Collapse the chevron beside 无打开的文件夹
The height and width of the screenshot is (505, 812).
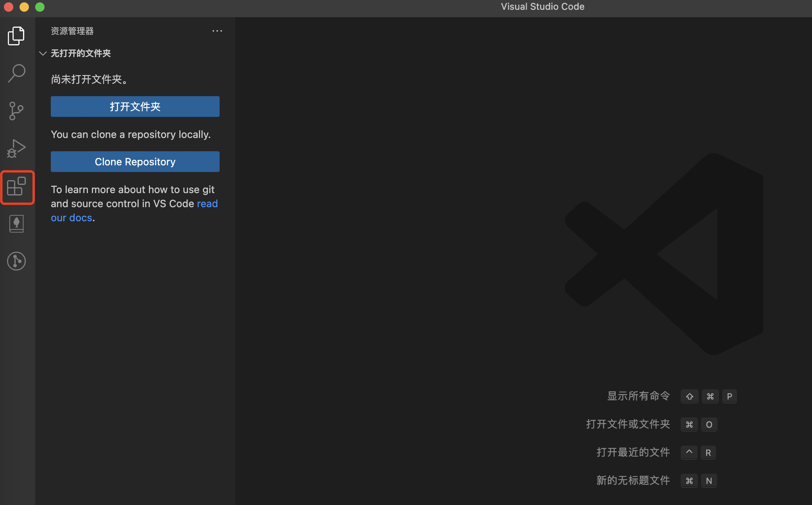pyautogui.click(x=43, y=53)
